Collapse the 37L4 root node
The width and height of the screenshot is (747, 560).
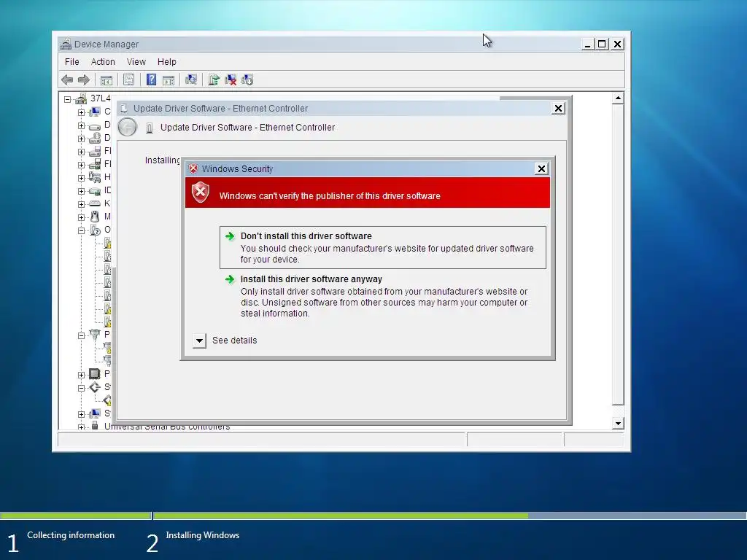click(x=68, y=99)
